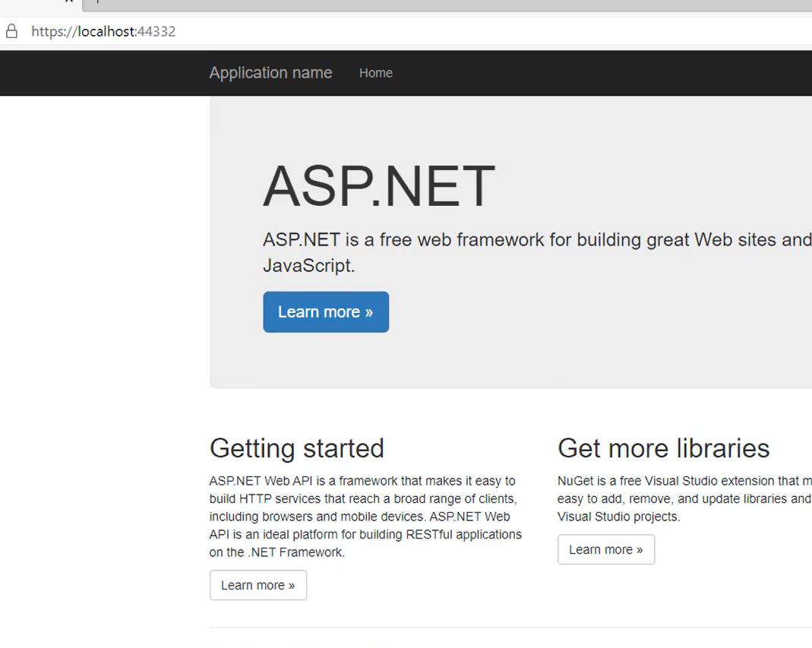Screen dimensions: 812x648
Task: Click Learn more under Get more libraries
Action: 606,549
